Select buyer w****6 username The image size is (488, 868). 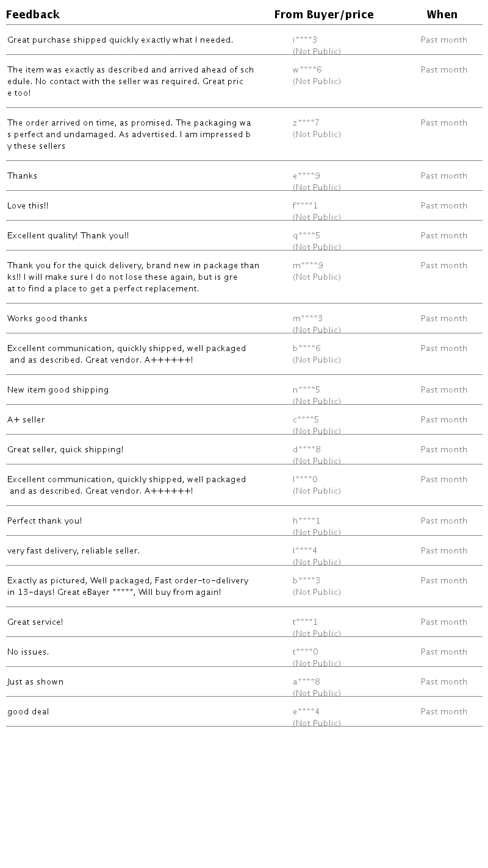click(x=307, y=70)
